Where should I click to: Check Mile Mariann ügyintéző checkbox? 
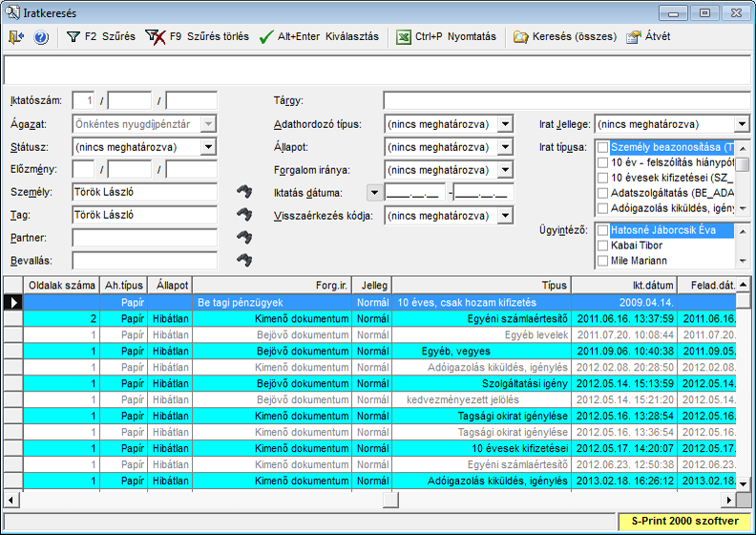pyautogui.click(x=602, y=261)
